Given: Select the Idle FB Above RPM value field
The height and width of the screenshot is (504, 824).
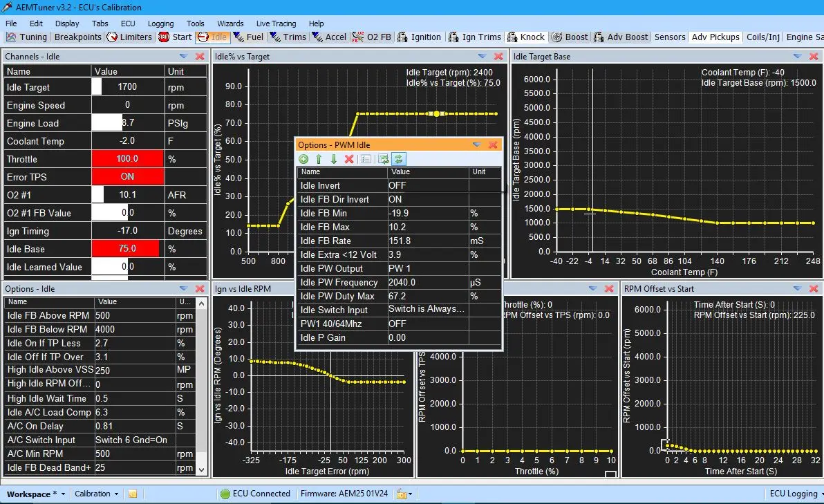Looking at the screenshot, I should click(x=134, y=315).
